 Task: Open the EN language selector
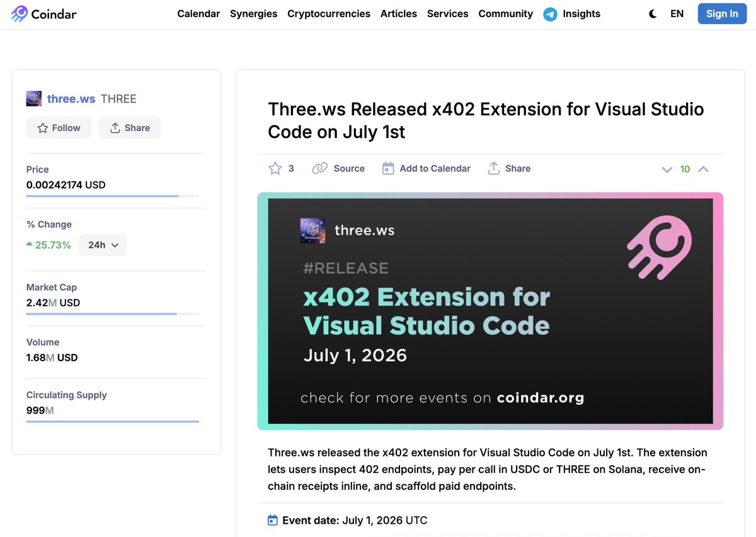click(677, 13)
